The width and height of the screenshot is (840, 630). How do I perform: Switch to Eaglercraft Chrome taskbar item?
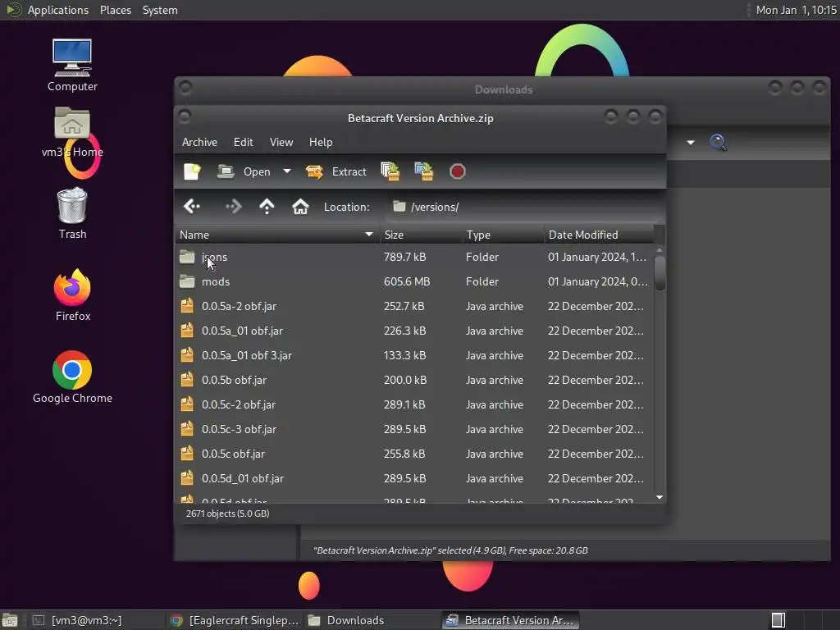coord(235,620)
